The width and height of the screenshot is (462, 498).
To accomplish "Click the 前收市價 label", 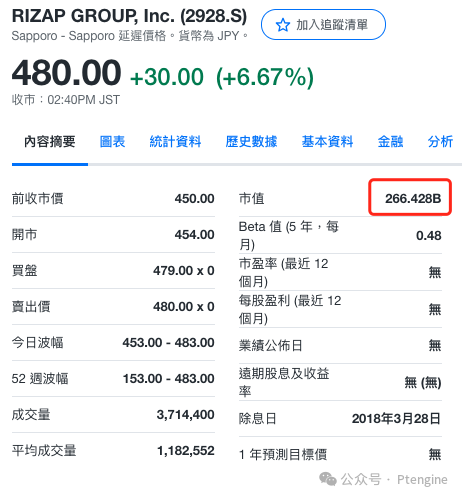I will (37, 199).
